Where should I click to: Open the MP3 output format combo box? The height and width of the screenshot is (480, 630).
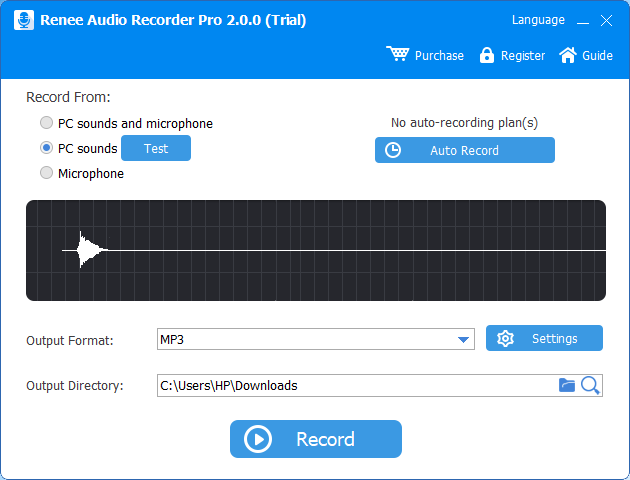pyautogui.click(x=315, y=339)
